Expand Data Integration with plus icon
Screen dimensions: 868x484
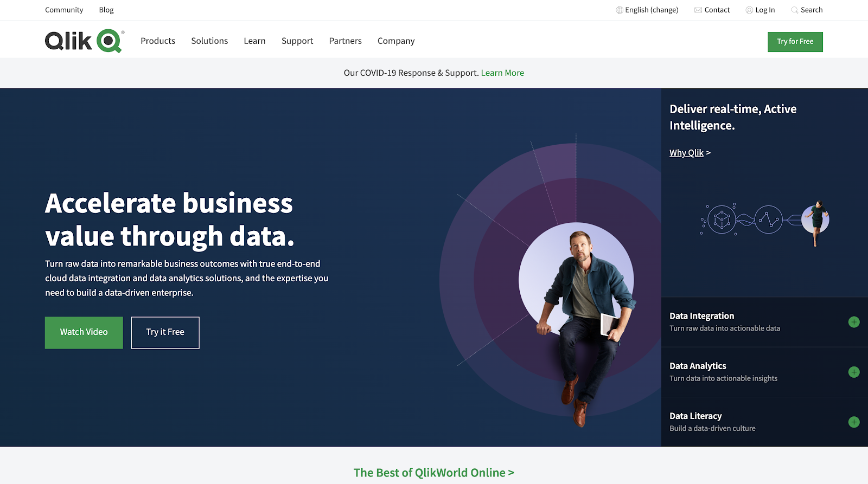pyautogui.click(x=854, y=322)
